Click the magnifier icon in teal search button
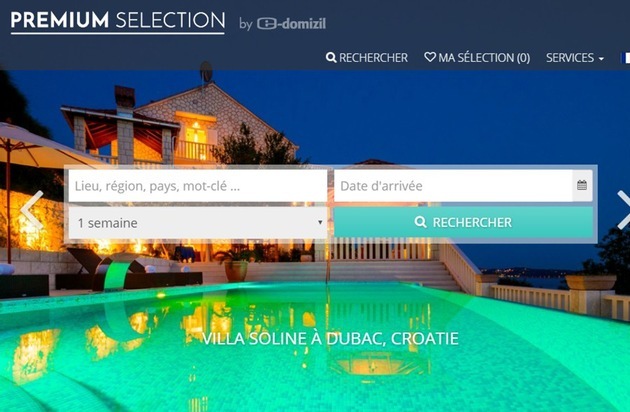Screen dimensions: 630x412 [420, 222]
